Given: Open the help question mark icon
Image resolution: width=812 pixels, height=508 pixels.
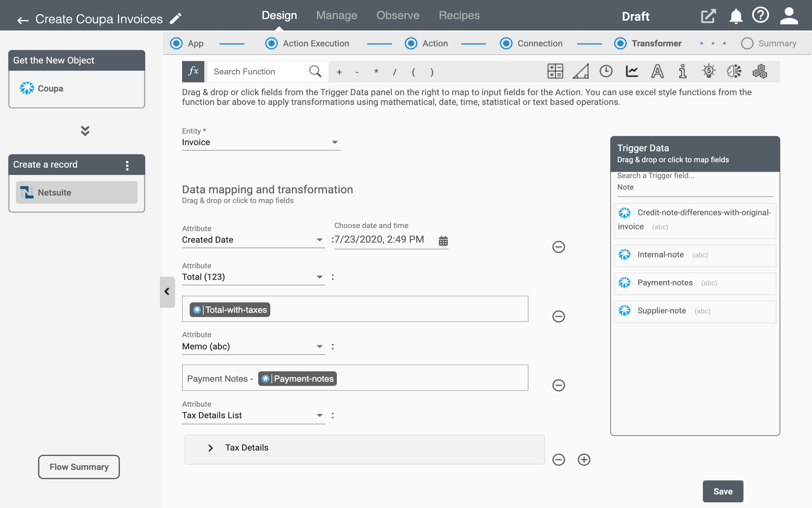Looking at the screenshot, I should coord(760,15).
